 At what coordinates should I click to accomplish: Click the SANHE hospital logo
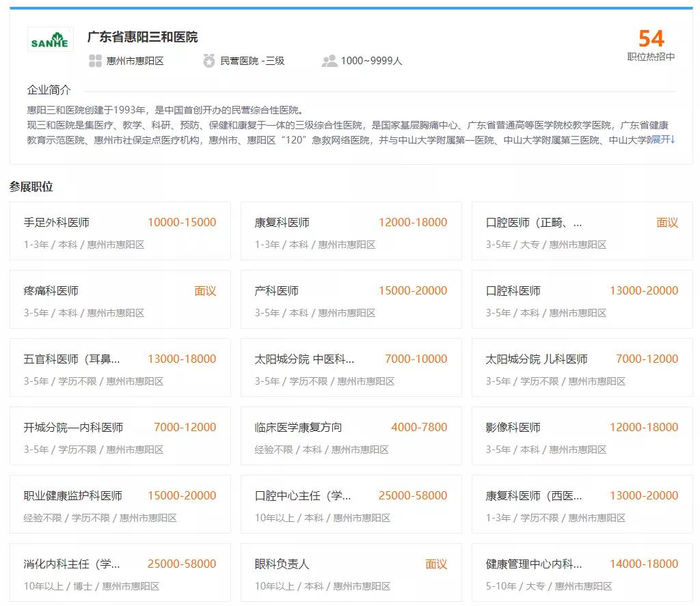pyautogui.click(x=50, y=40)
